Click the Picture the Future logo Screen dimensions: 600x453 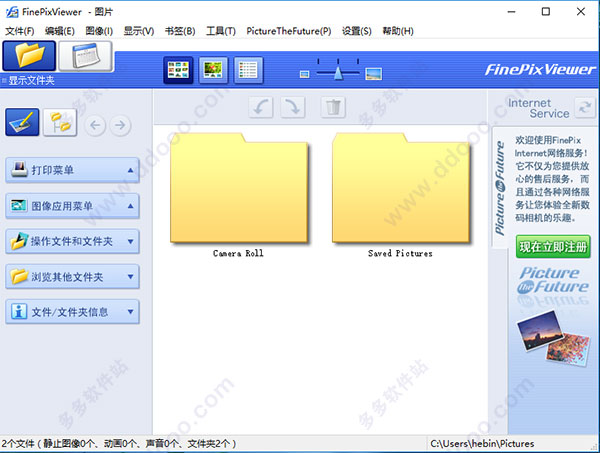553,280
